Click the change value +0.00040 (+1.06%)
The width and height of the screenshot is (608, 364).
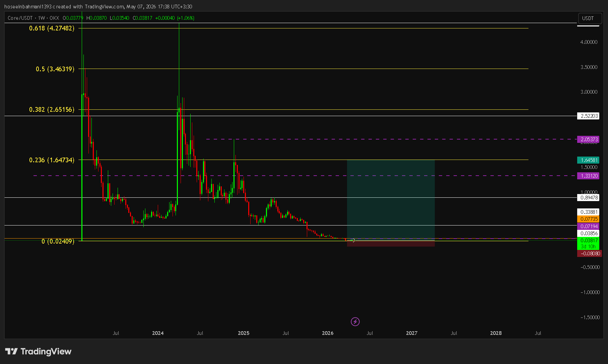[x=175, y=18]
